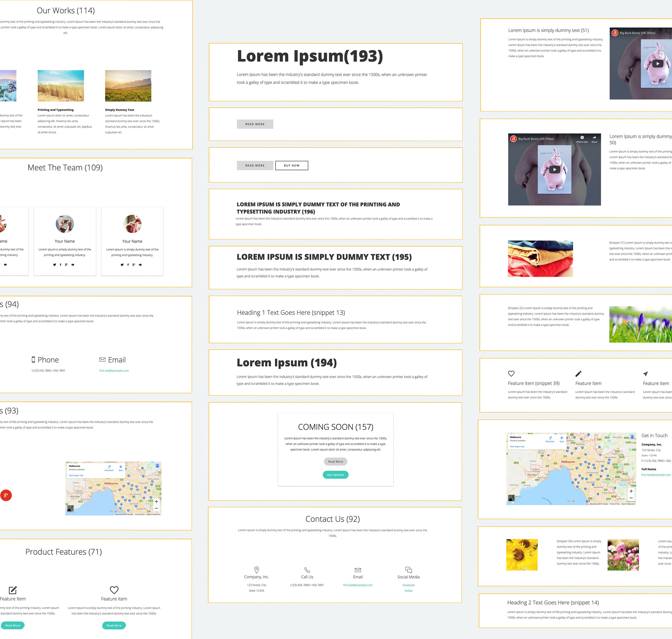Click heart icon above Feature Item snippet 39
The image size is (672, 639).
511,373
